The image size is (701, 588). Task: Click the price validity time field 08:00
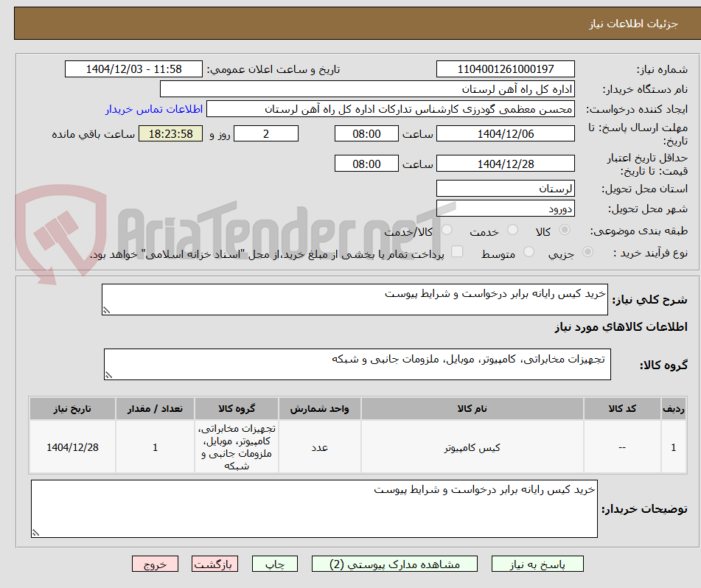click(x=366, y=164)
